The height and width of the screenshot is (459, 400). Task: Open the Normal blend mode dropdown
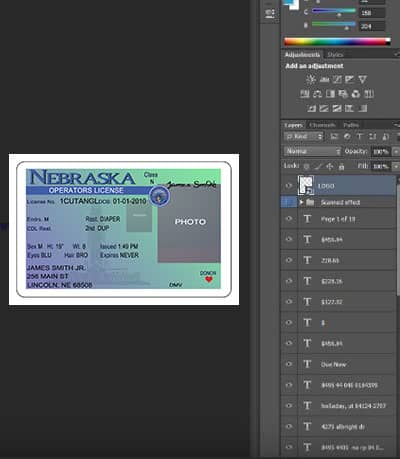point(313,151)
